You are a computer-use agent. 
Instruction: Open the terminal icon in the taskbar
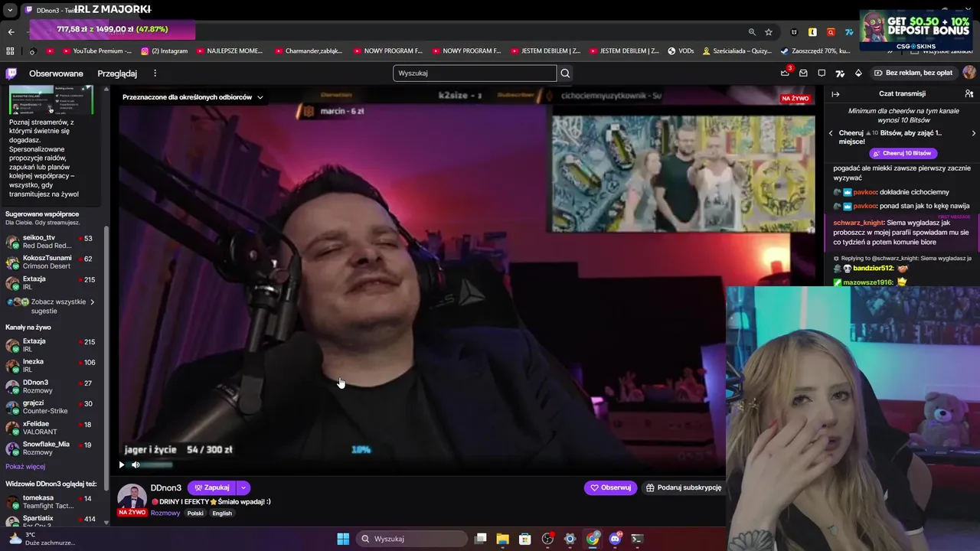pyautogui.click(x=637, y=539)
